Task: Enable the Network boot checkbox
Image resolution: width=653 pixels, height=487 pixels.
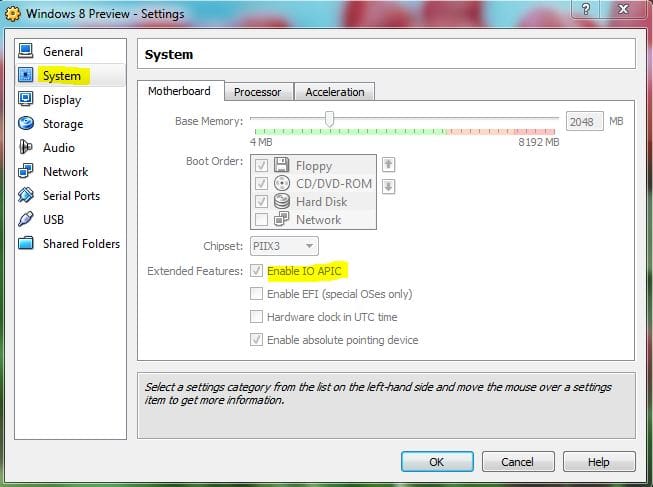Action: tap(261, 219)
